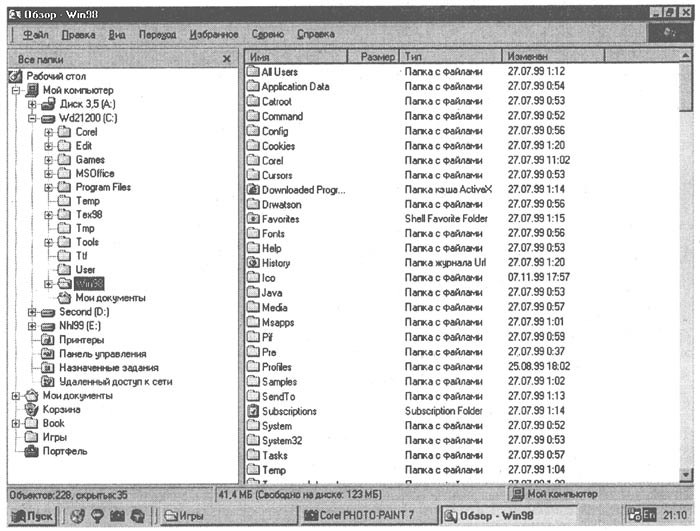The width and height of the screenshot is (700, 531).
Task: Expand the MSOffice folder node
Action: (48, 173)
